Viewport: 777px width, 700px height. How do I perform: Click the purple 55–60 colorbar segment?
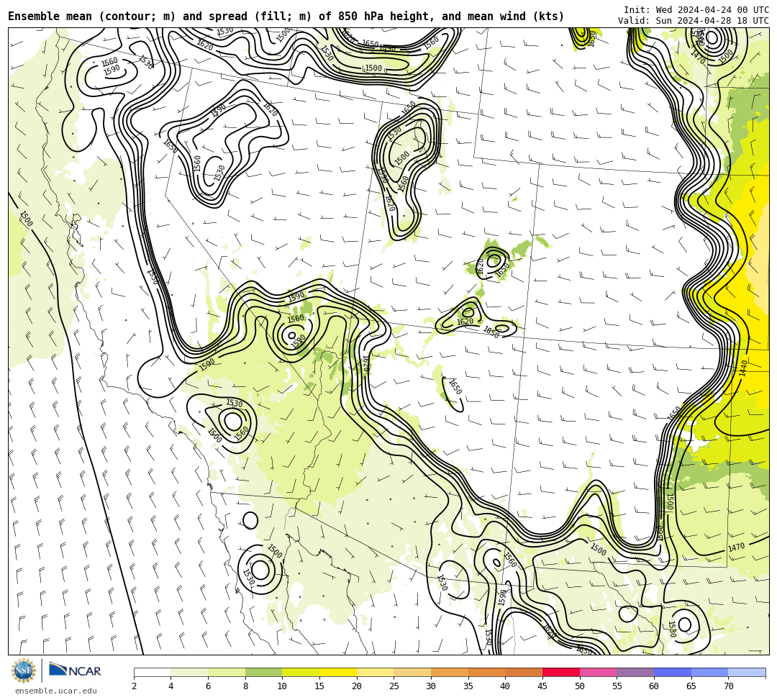point(635,672)
